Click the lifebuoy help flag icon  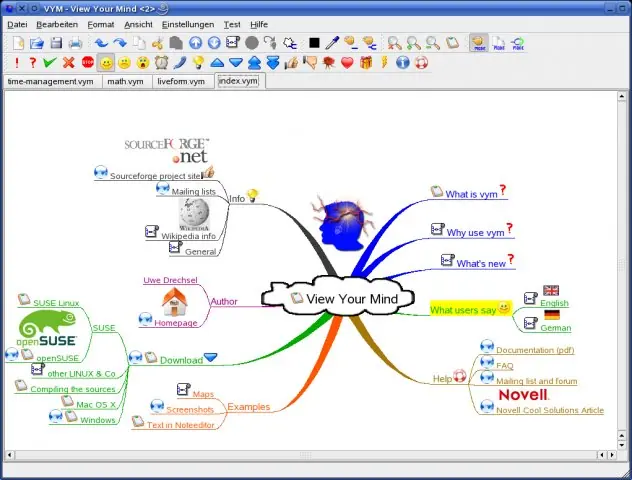[x=422, y=62]
